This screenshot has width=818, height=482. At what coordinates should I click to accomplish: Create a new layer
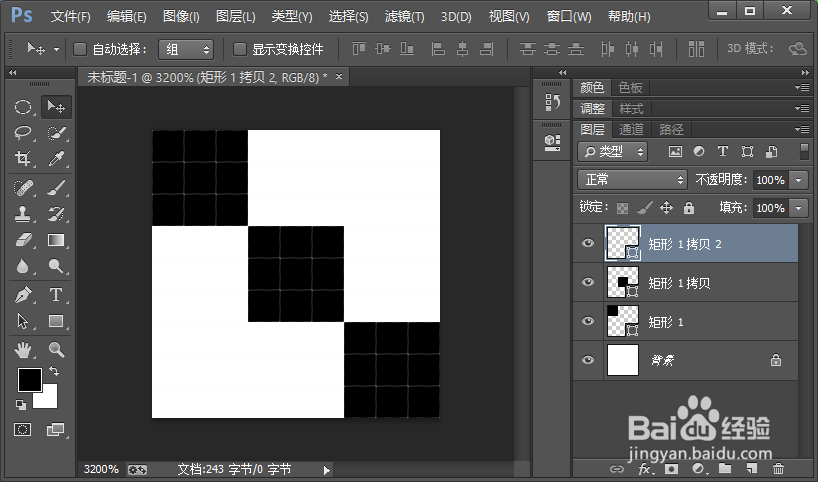[x=752, y=468]
